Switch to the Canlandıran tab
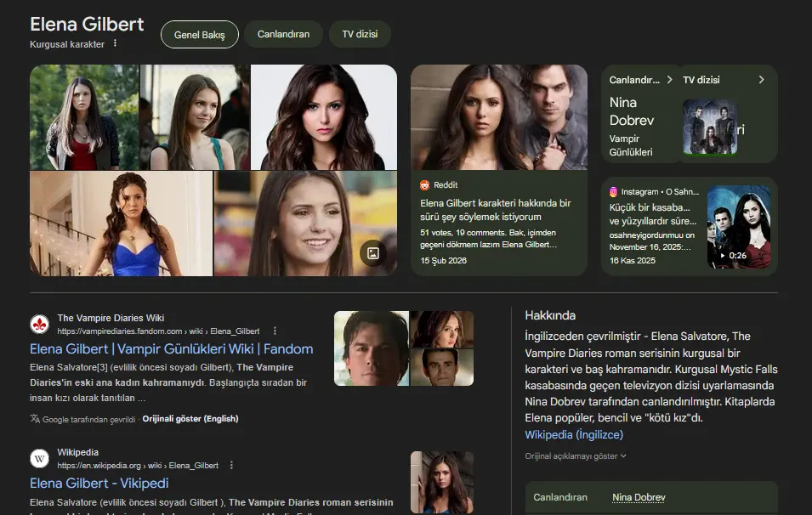This screenshot has width=812, height=515. (283, 34)
